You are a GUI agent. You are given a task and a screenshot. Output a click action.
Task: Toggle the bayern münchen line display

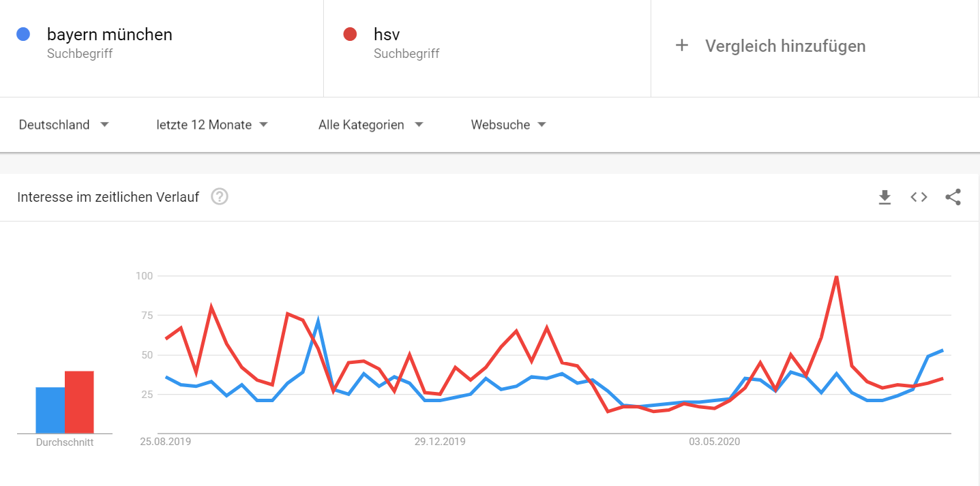point(23,34)
